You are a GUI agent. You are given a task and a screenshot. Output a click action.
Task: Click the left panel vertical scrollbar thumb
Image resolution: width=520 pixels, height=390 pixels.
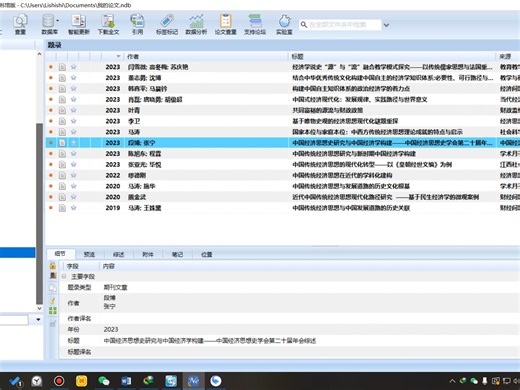(x=39, y=213)
